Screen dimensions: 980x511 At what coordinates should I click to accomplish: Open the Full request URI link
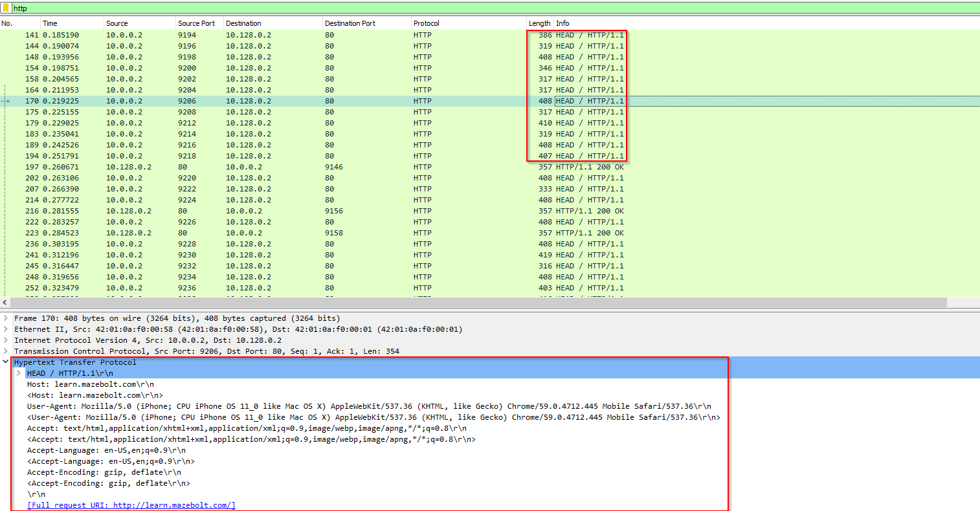pos(131,505)
